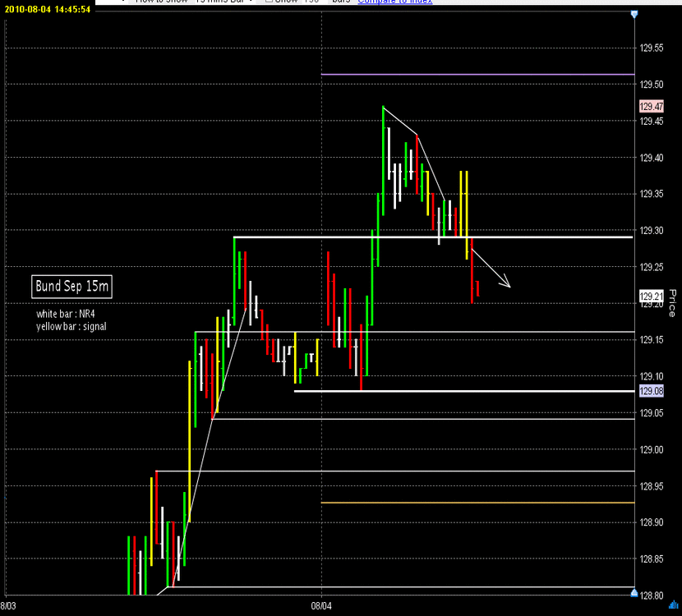Click the 128.85 price axis label

tap(652, 559)
